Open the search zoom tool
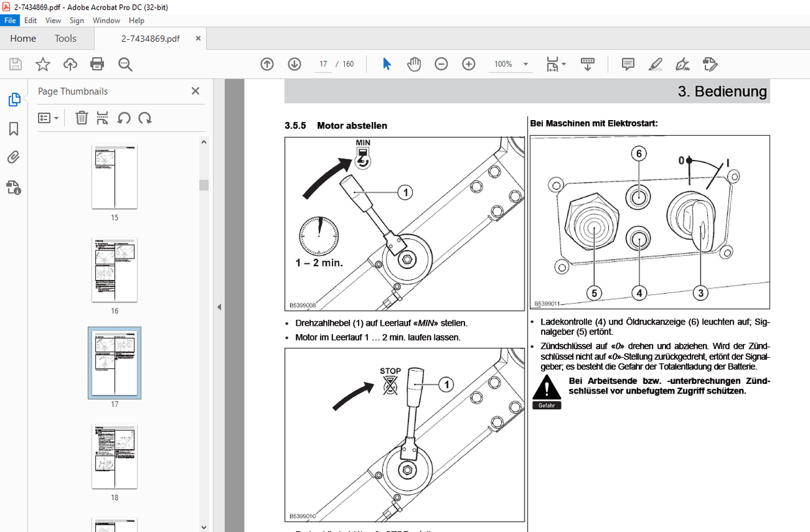810x532 pixels. click(x=124, y=64)
